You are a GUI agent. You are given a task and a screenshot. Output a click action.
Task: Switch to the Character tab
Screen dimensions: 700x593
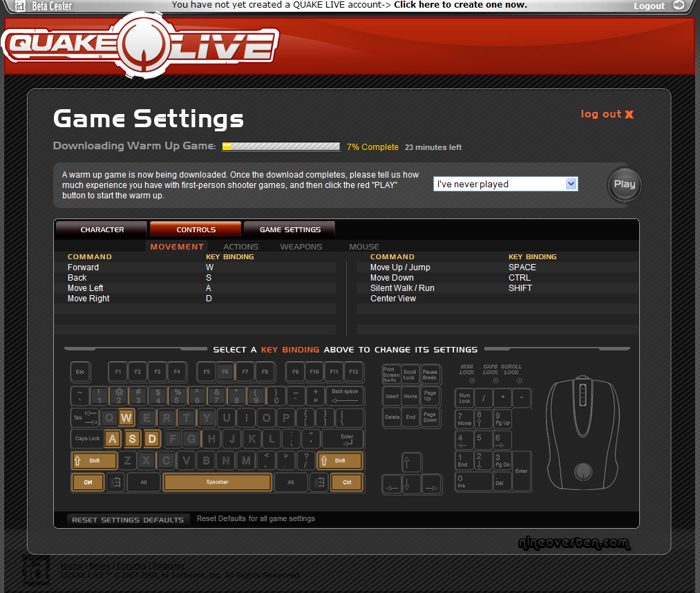[102, 229]
